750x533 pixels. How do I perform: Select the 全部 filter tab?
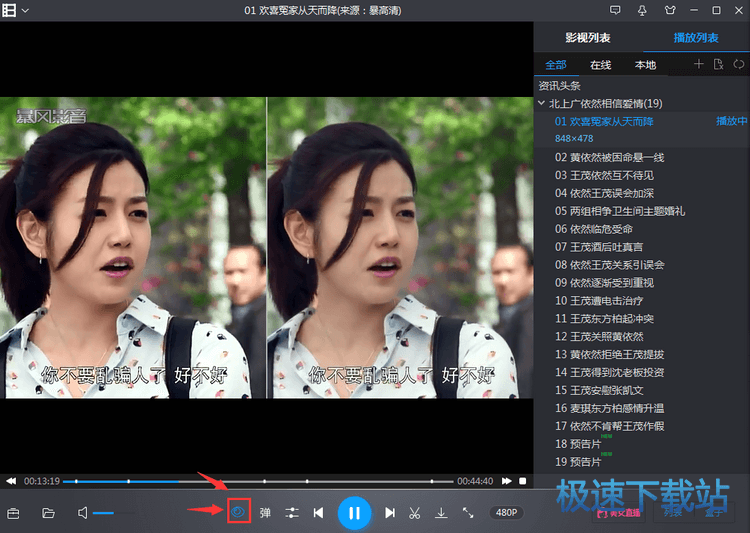556,65
